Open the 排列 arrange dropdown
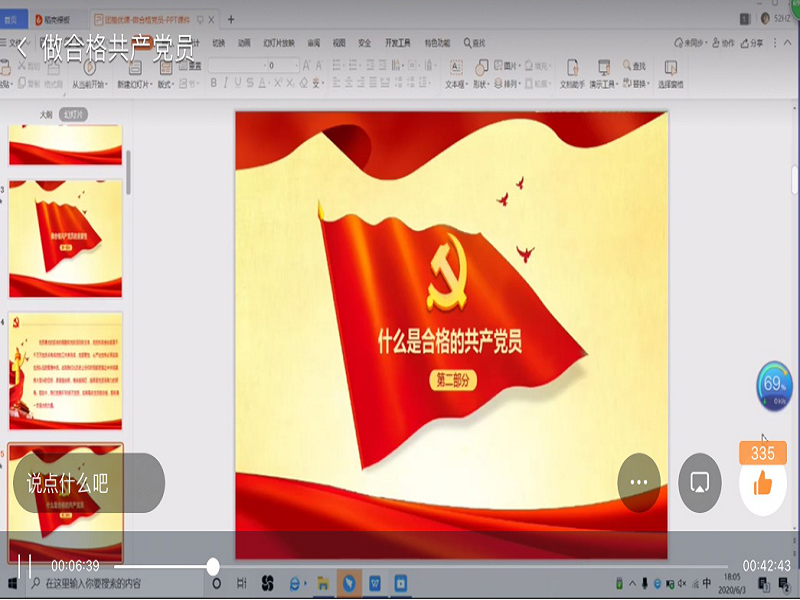 (x=507, y=83)
